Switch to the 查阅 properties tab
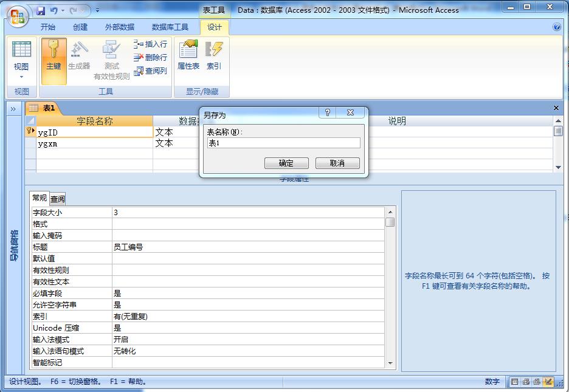 pos(57,199)
